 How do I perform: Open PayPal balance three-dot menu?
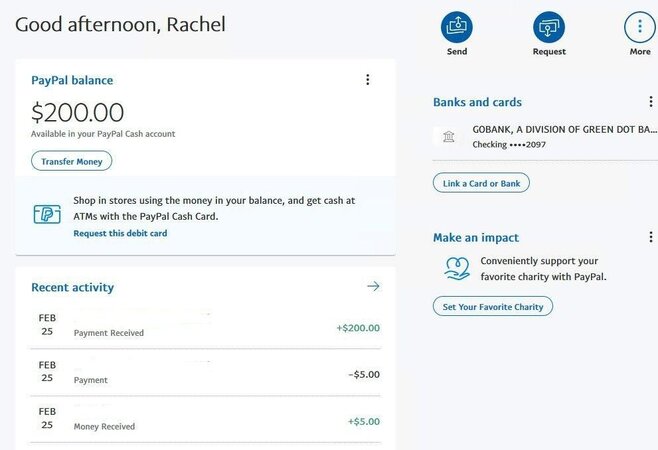368,80
